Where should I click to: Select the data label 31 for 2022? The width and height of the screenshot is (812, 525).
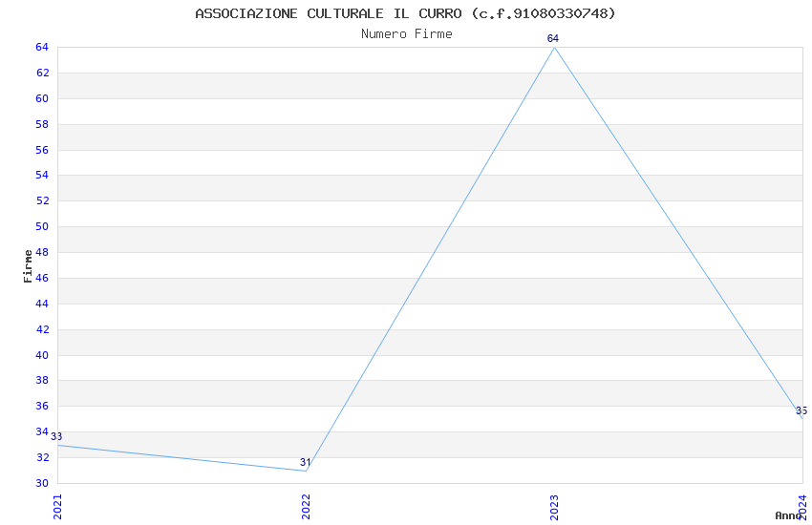(306, 462)
